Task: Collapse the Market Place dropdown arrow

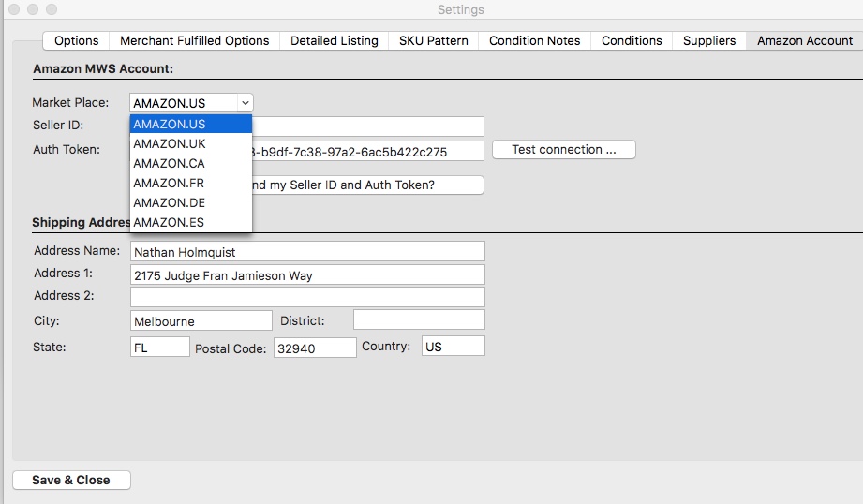Action: pos(244,103)
